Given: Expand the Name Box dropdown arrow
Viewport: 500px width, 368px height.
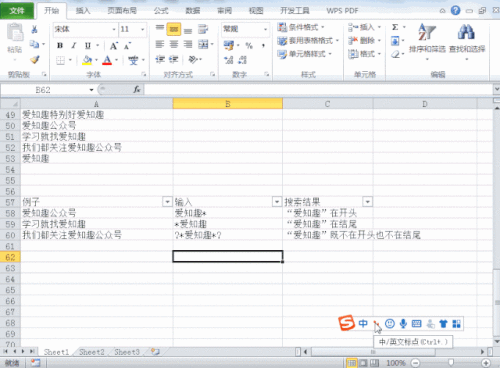Looking at the screenshot, I should [91, 90].
